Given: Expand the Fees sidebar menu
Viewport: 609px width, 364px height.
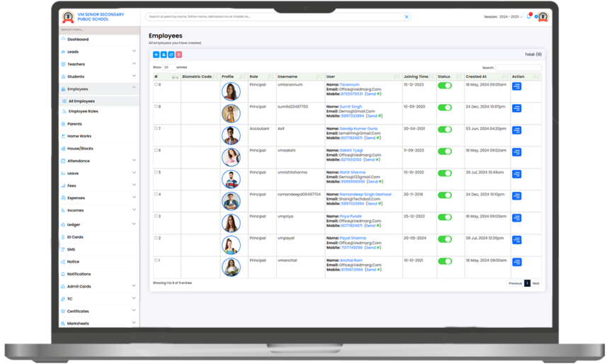Looking at the screenshot, I should pyautogui.click(x=99, y=186).
